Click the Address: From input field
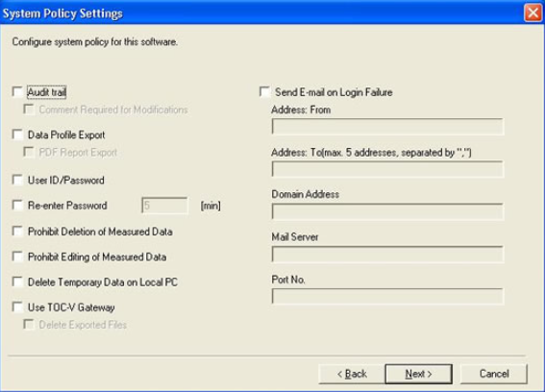Viewport: 545px width, 392px height. pyautogui.click(x=387, y=127)
